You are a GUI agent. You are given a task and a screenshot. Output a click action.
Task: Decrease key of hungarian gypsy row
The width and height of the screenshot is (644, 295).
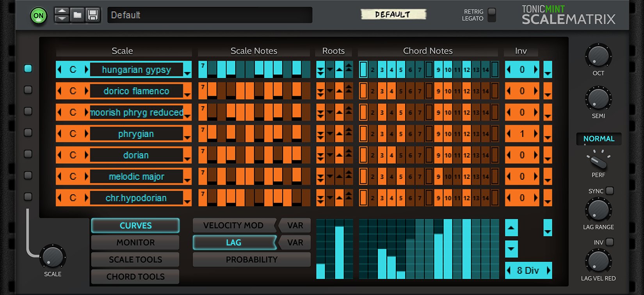(60, 70)
